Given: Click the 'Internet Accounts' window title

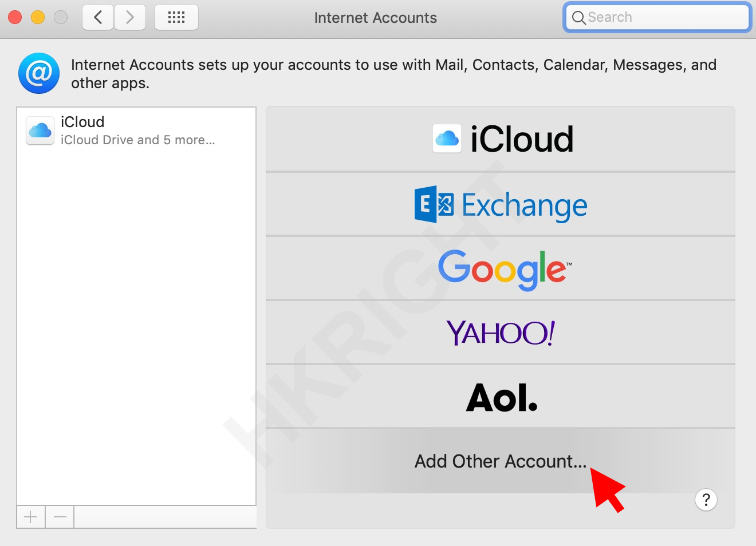Looking at the screenshot, I should click(x=375, y=18).
